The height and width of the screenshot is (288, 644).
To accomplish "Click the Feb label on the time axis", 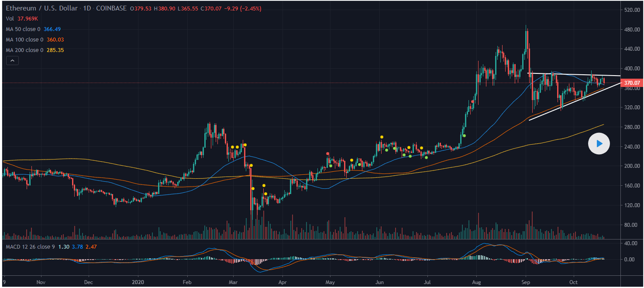I will click(x=187, y=282).
